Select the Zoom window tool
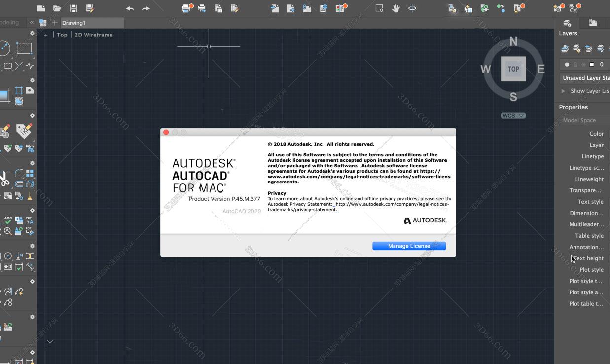 coord(379,8)
